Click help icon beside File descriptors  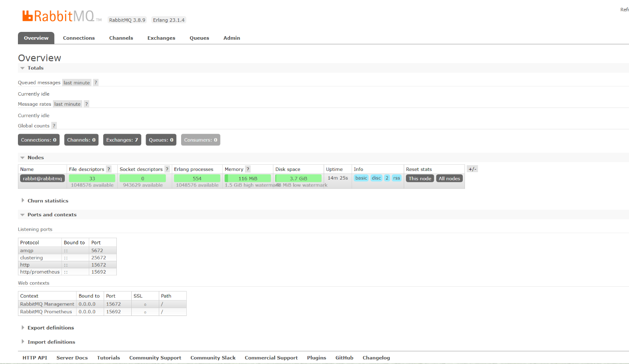click(x=108, y=169)
